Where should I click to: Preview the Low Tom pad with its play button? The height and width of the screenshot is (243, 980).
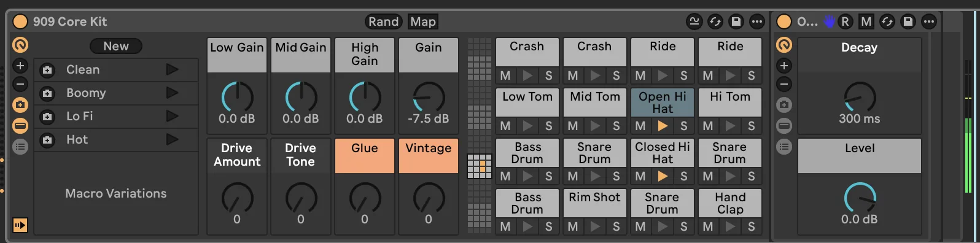tap(527, 126)
